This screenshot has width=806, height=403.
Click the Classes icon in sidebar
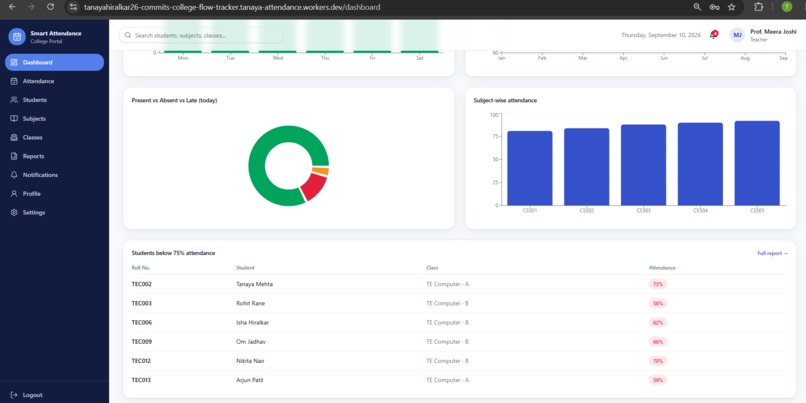[14, 137]
